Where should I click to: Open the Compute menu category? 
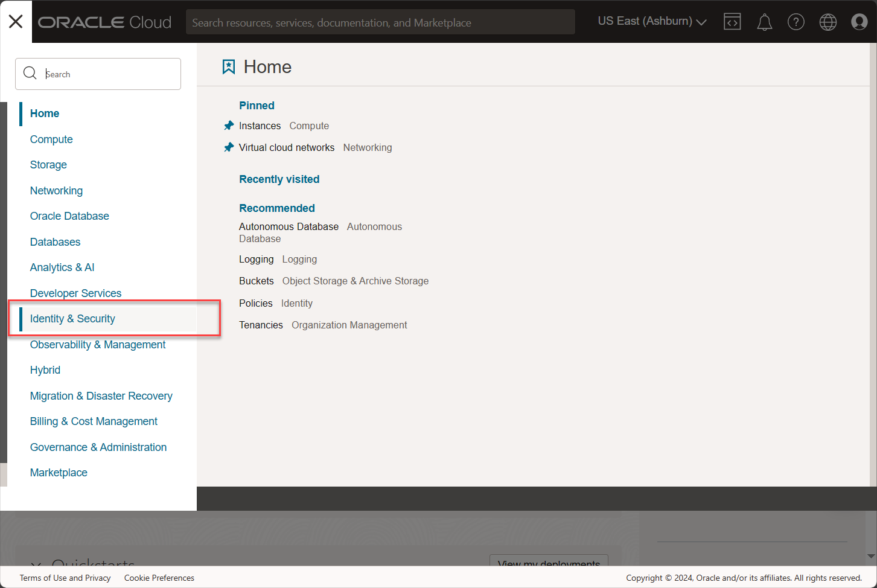[x=51, y=139]
